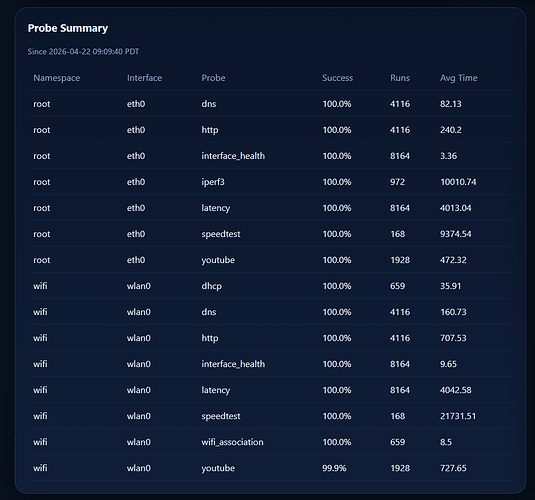Screen dimensions: 535x500
Task: Click interface_health in the wlan0 row
Action: coord(233,364)
